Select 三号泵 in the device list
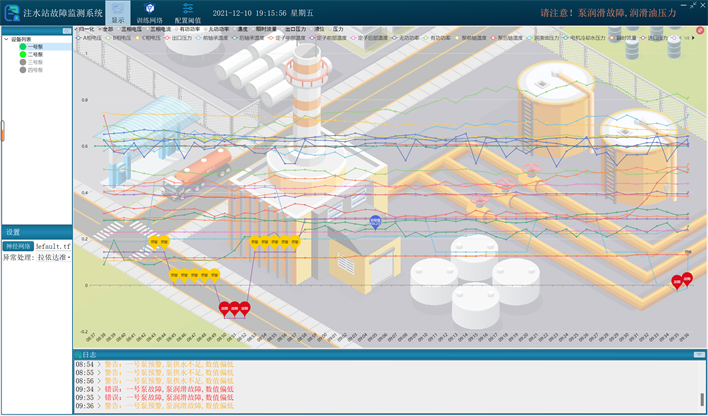 (34, 62)
